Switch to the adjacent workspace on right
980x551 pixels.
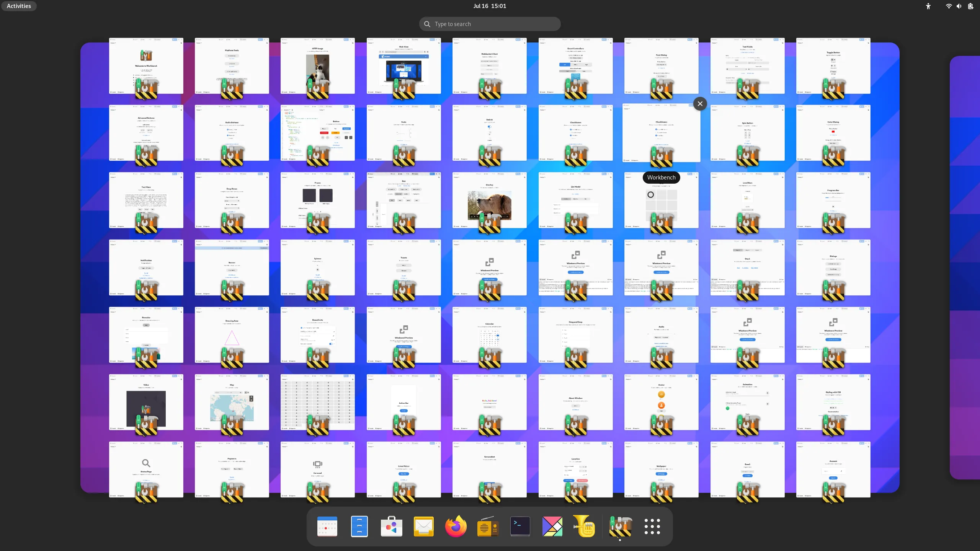[x=965, y=268]
